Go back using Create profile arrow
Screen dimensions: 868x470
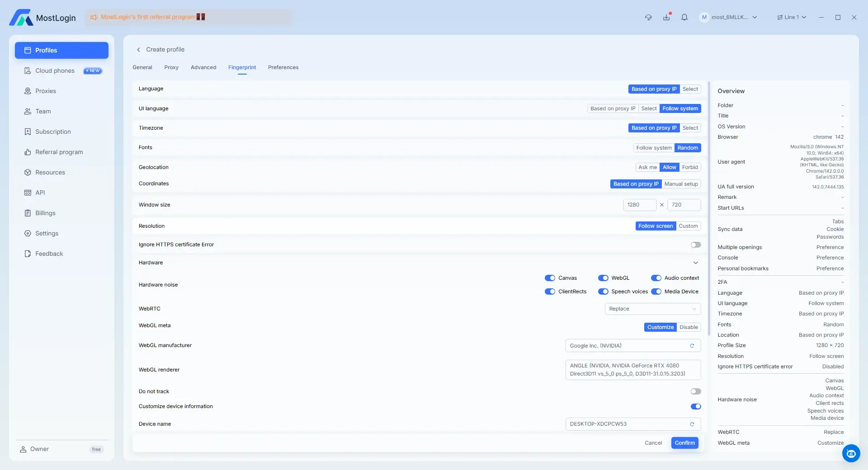(x=138, y=50)
